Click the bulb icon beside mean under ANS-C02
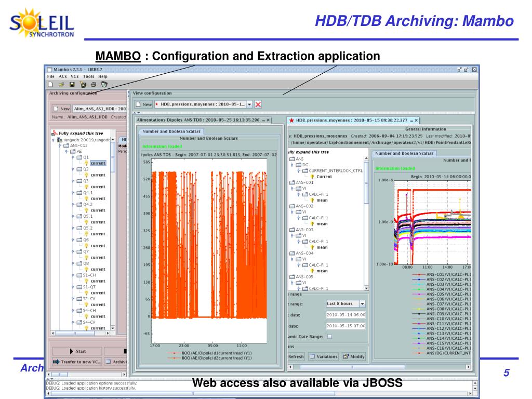Viewport: 532px width, 399px height. click(x=312, y=224)
